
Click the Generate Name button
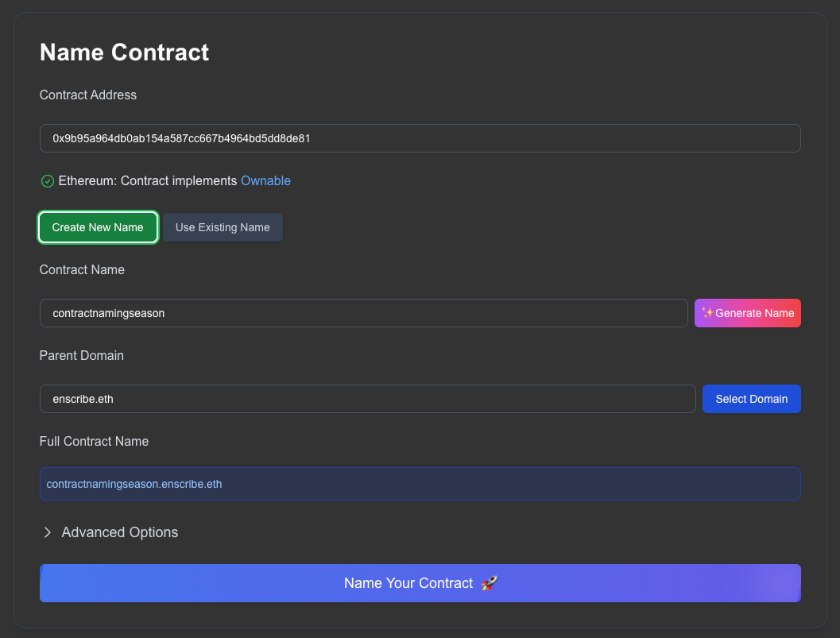[x=747, y=312]
